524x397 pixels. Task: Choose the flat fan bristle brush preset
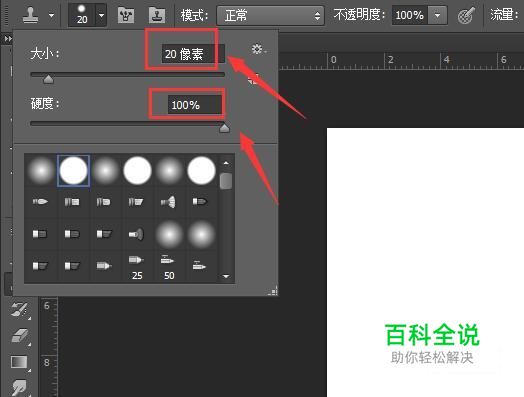[136, 234]
